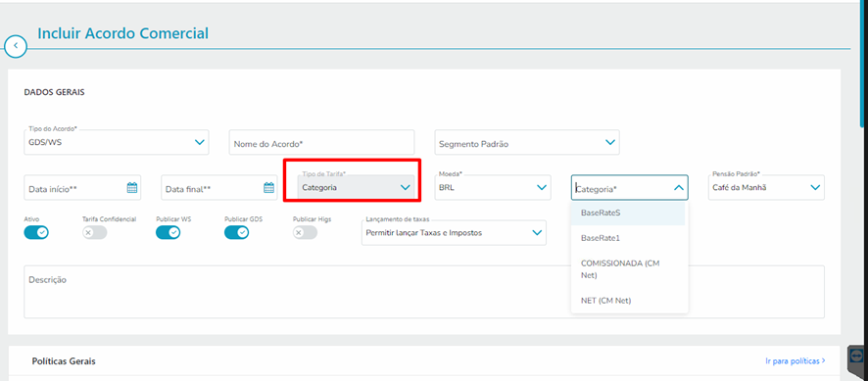868x381 pixels.
Task: Click the Nome do Acordo field
Action: tap(321, 143)
